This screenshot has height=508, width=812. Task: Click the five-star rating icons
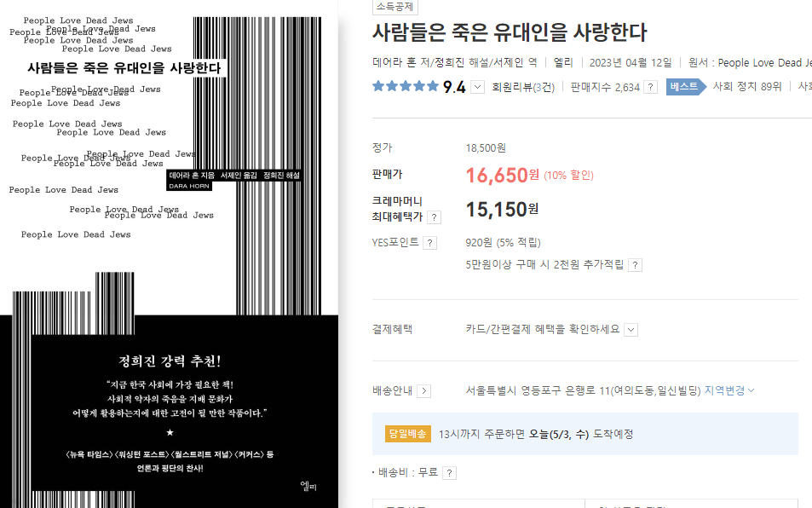coord(406,86)
